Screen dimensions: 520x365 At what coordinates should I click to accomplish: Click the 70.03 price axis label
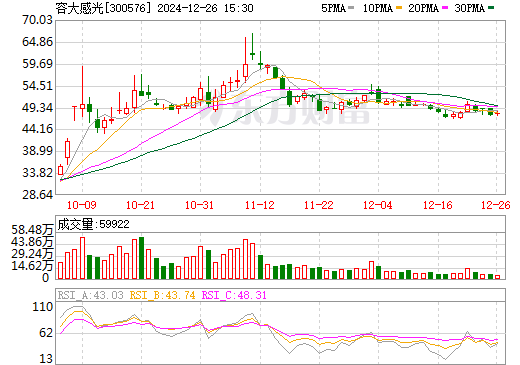point(37,20)
